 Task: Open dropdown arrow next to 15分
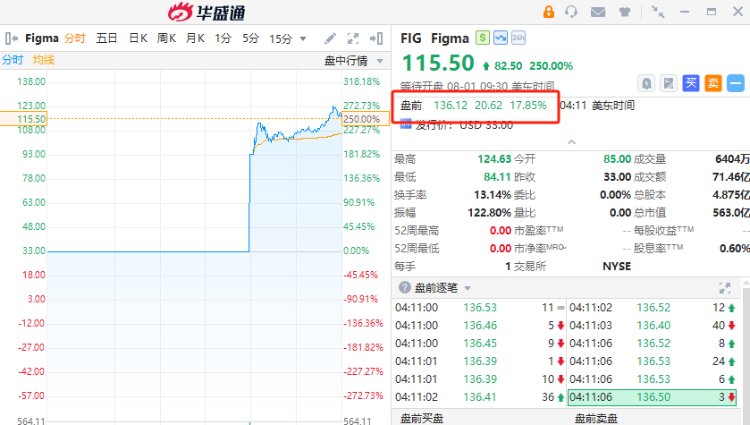pos(303,39)
